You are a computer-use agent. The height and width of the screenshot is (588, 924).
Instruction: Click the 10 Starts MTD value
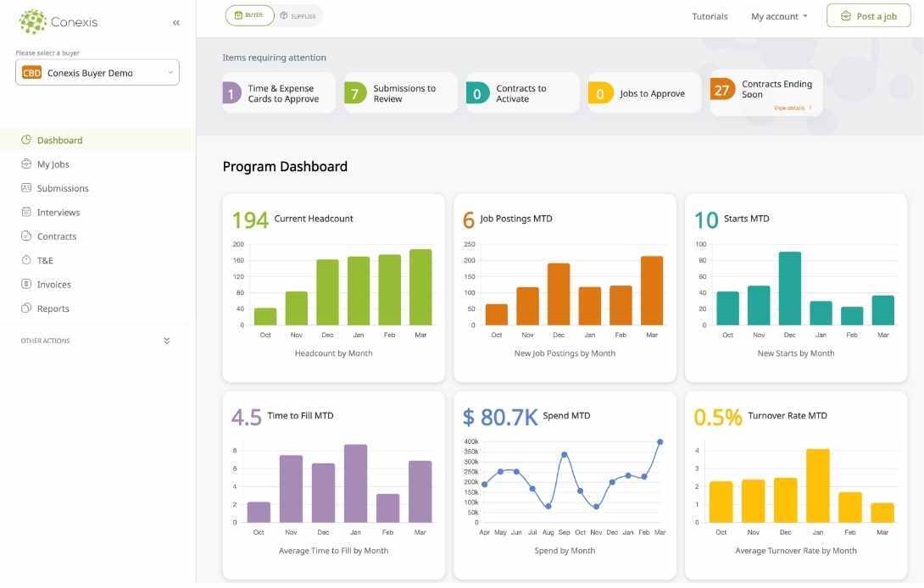pos(706,220)
